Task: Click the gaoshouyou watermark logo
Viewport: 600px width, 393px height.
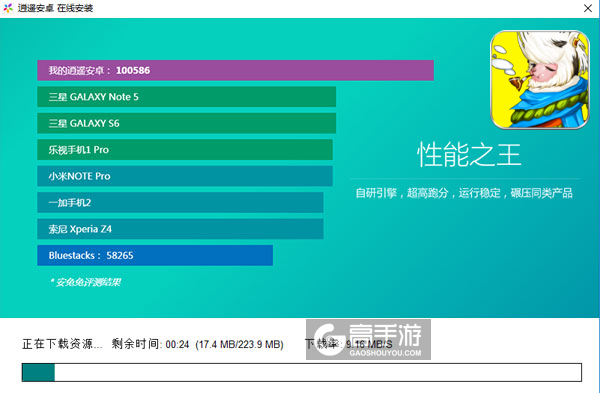Action: 368,339
